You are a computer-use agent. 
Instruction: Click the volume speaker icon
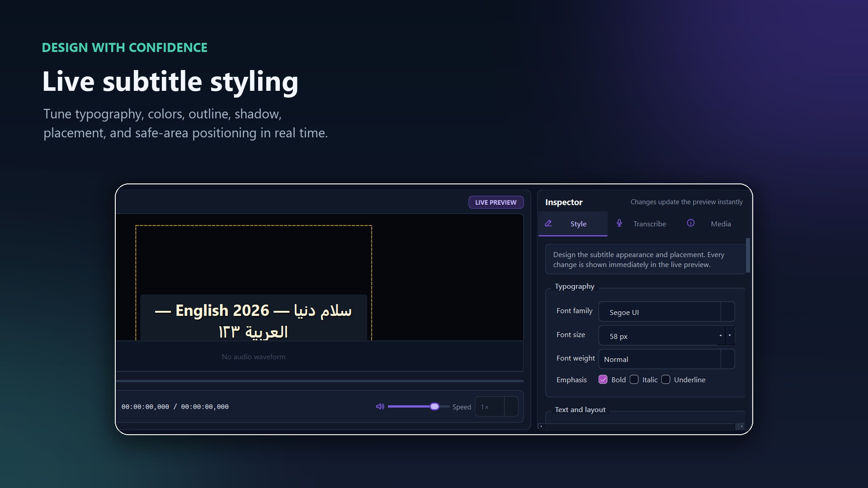pos(380,407)
